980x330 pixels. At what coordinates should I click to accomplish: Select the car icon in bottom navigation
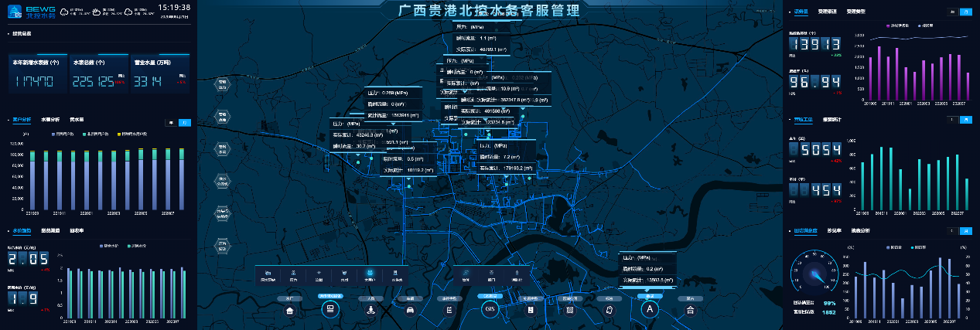(410, 310)
